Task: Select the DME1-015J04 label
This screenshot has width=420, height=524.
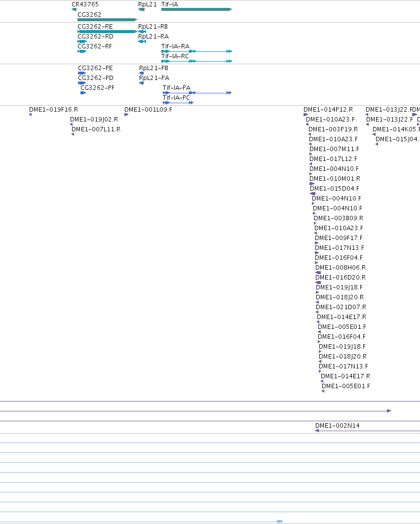Action: (397, 139)
